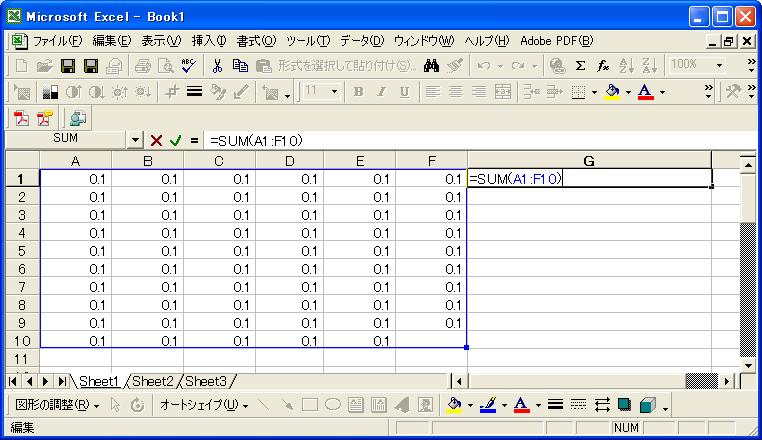Click the Shadow style icon
This screenshot has height=440, width=762.
tap(625, 405)
